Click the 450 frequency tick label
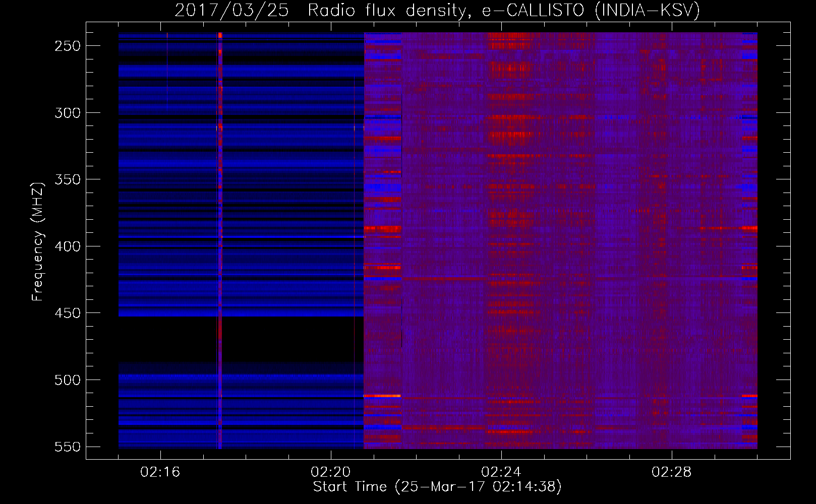The height and width of the screenshot is (504, 816). tap(68, 313)
